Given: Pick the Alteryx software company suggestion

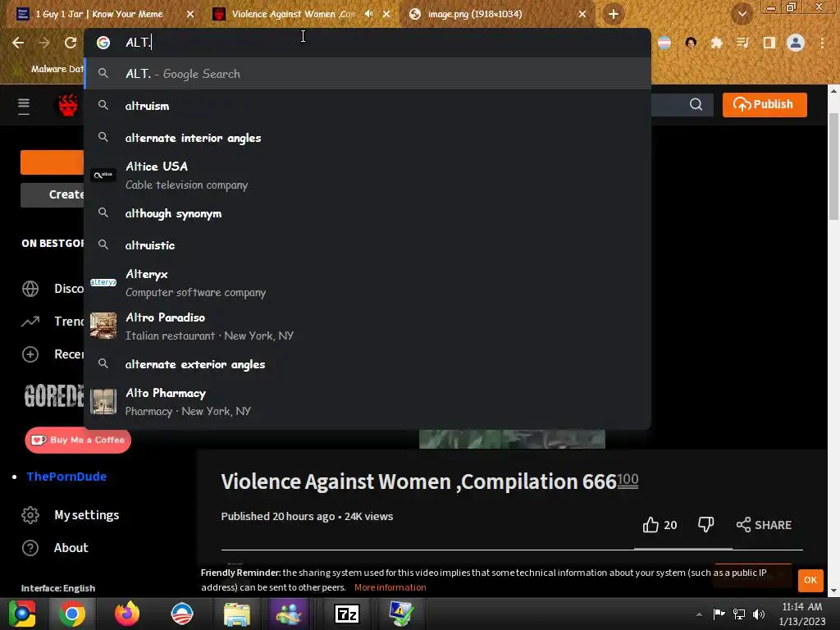Looking at the screenshot, I should pos(367,283).
